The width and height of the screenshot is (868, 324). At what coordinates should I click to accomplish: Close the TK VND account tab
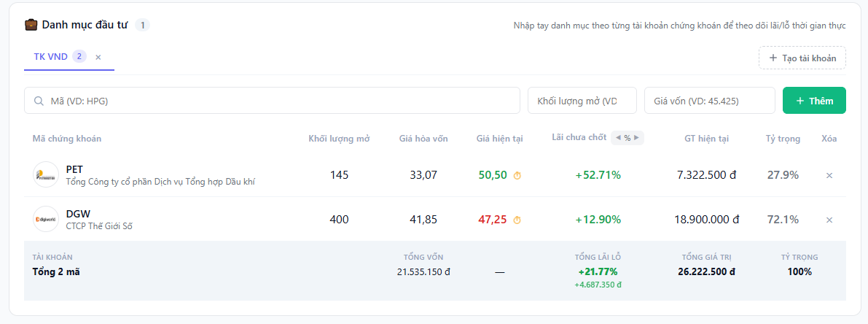point(98,57)
